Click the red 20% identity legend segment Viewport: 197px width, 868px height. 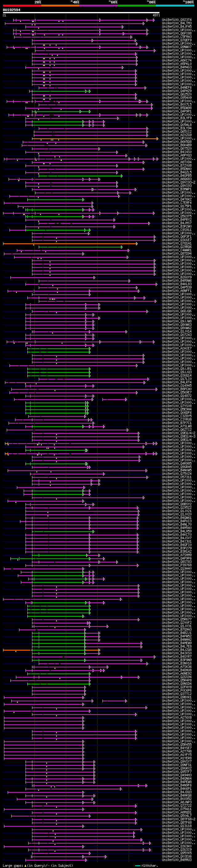(22, 6)
